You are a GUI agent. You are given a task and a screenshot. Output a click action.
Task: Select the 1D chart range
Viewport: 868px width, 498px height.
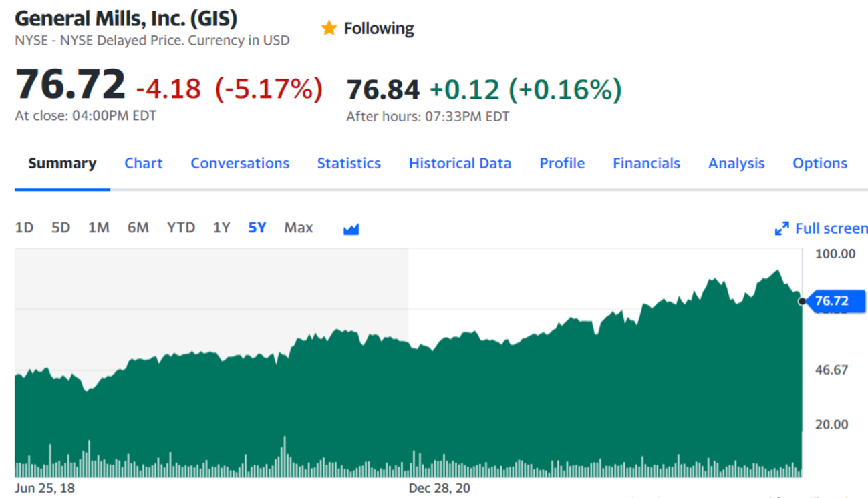pyautogui.click(x=24, y=228)
